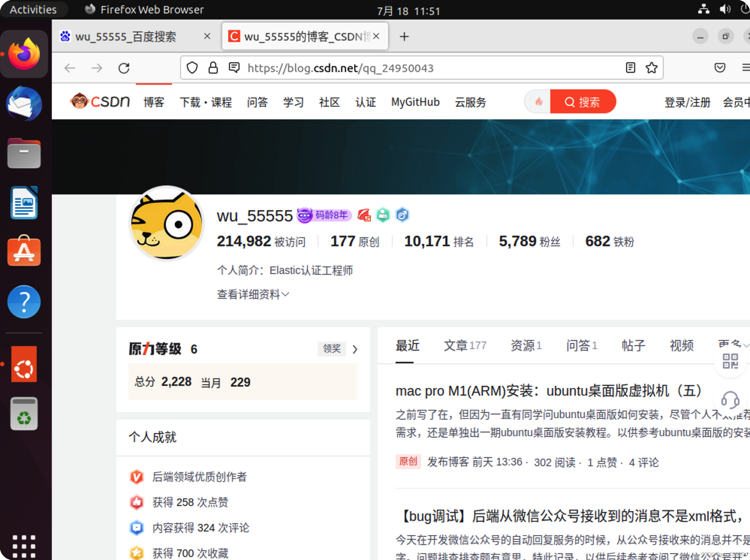Expand 查看详细资料 details

point(253,294)
